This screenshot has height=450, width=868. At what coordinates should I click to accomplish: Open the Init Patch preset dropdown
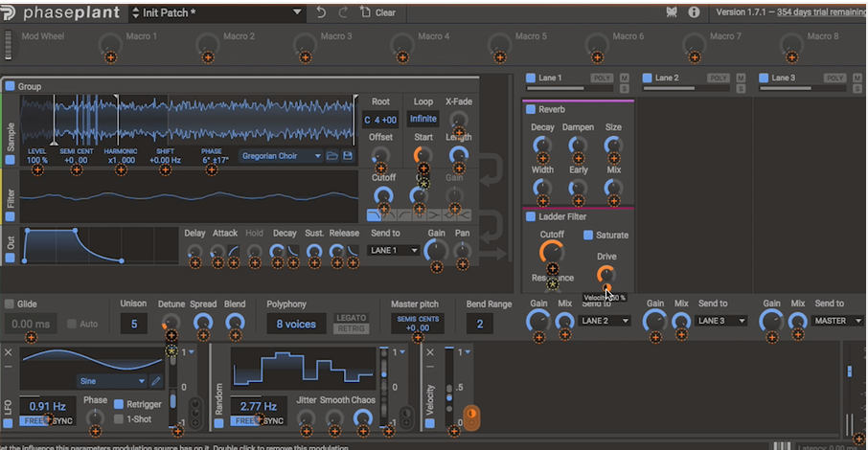(216, 12)
